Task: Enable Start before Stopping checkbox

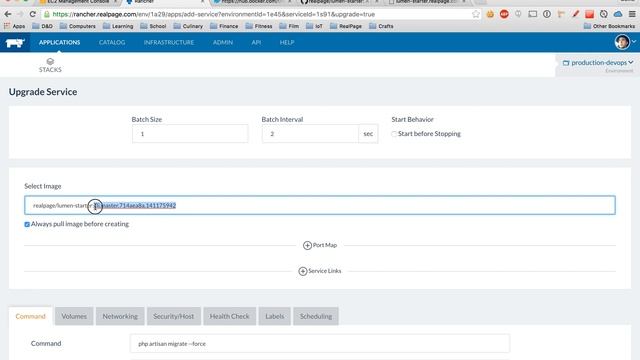Action: (x=394, y=134)
